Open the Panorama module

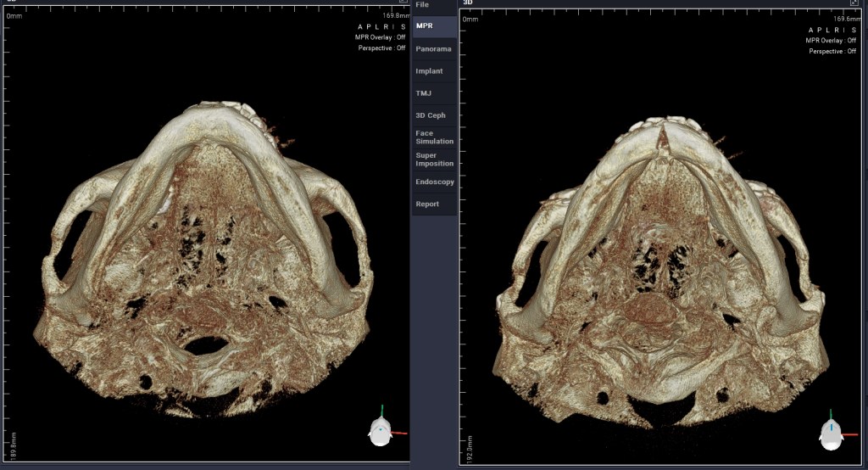click(434, 49)
